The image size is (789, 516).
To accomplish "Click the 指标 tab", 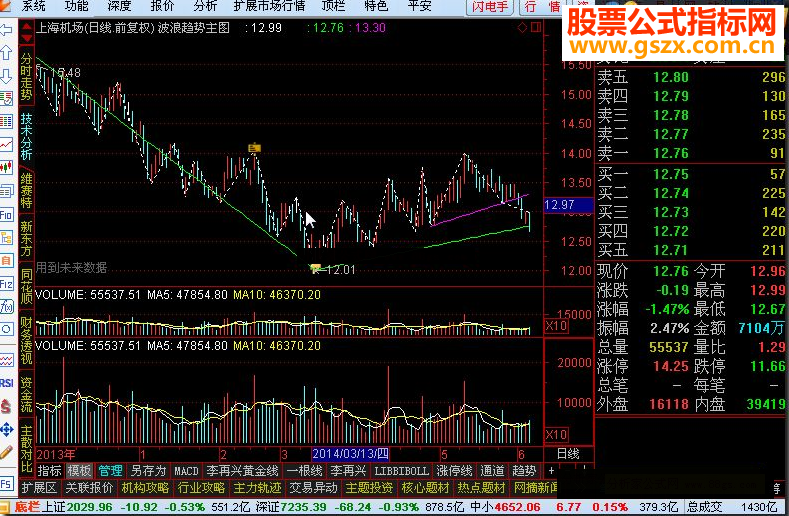I will (49, 471).
